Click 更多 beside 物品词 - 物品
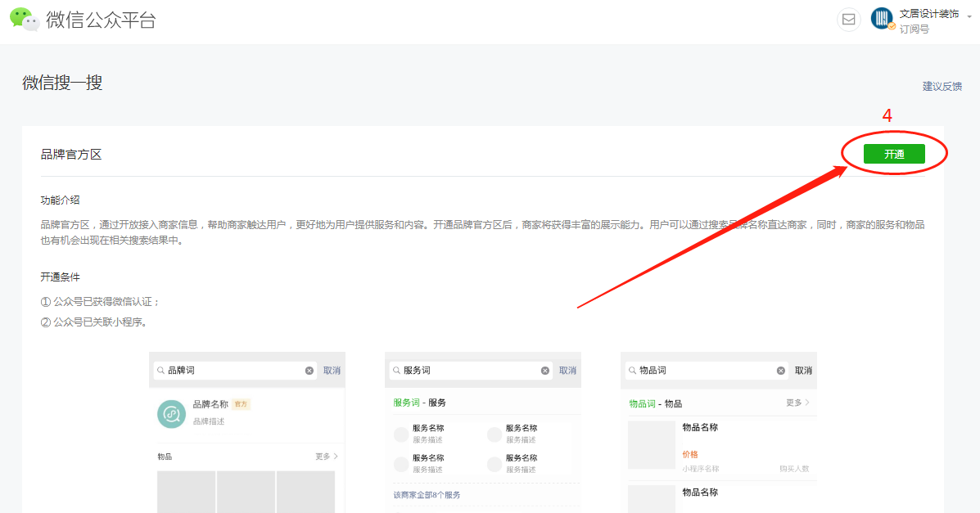The height and width of the screenshot is (513, 980). click(x=797, y=403)
